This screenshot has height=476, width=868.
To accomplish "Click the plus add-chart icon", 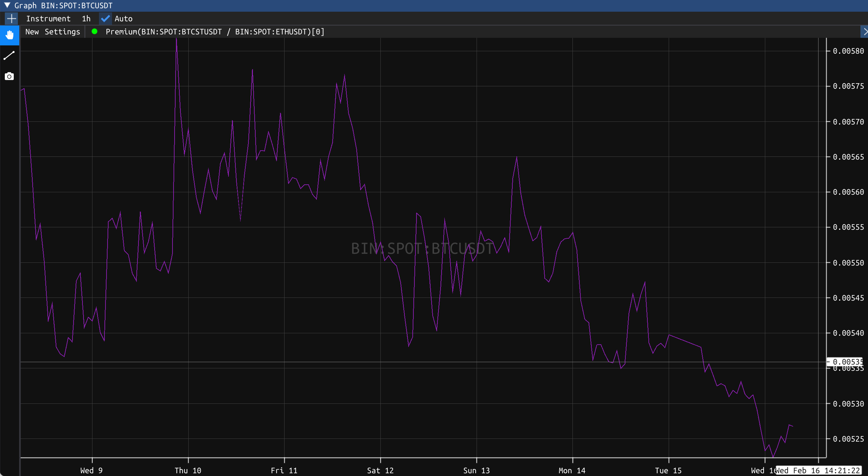I will tap(12, 19).
